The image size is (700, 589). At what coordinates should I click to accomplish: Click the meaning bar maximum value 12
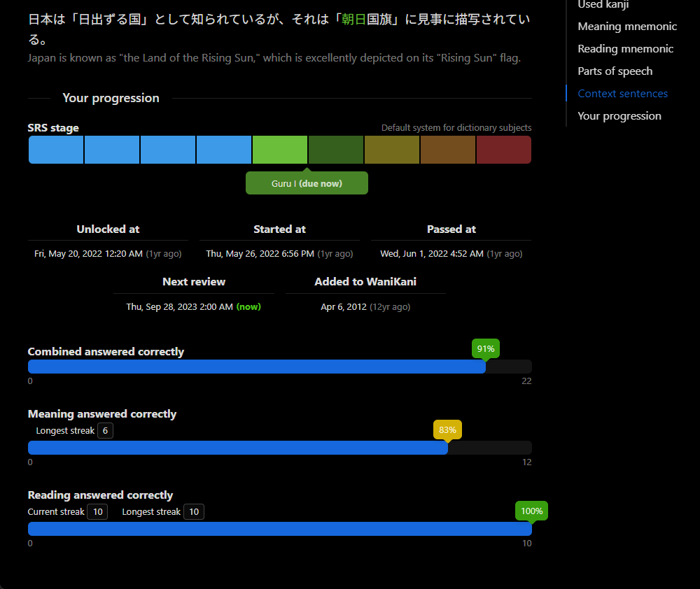click(x=527, y=462)
